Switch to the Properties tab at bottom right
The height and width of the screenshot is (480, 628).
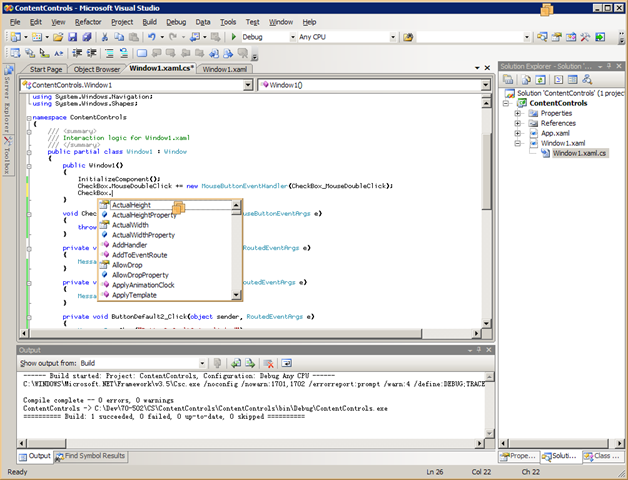[519, 456]
